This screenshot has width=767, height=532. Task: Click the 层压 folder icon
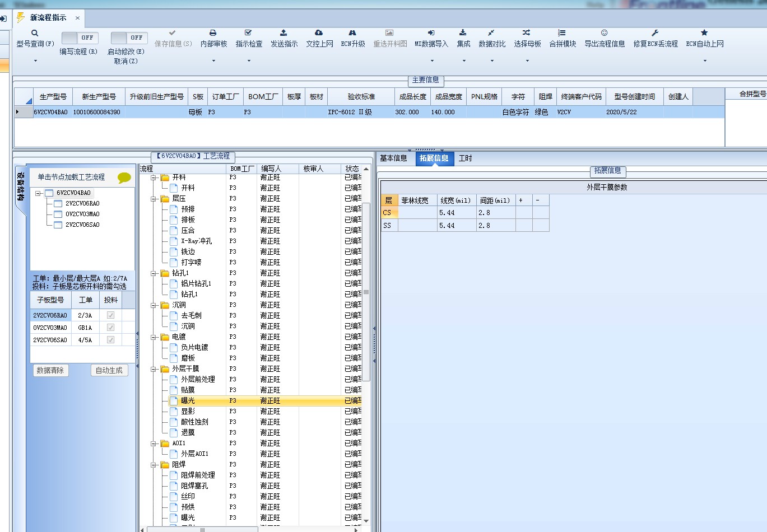tap(165, 199)
